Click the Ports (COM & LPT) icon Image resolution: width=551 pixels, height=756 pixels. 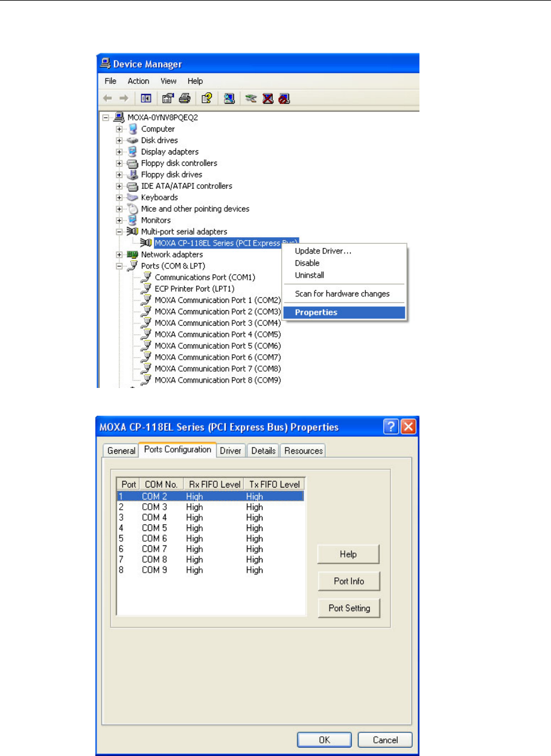(132, 266)
